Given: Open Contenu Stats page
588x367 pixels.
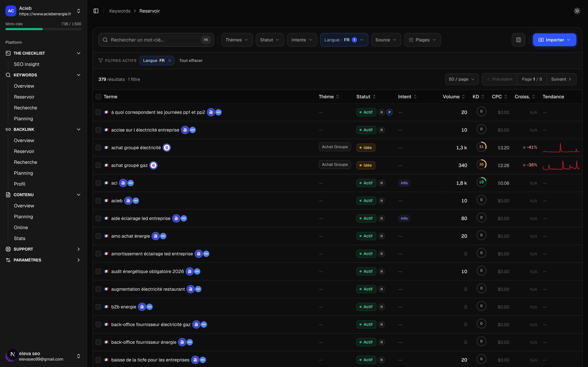Looking at the screenshot, I should (19, 238).
